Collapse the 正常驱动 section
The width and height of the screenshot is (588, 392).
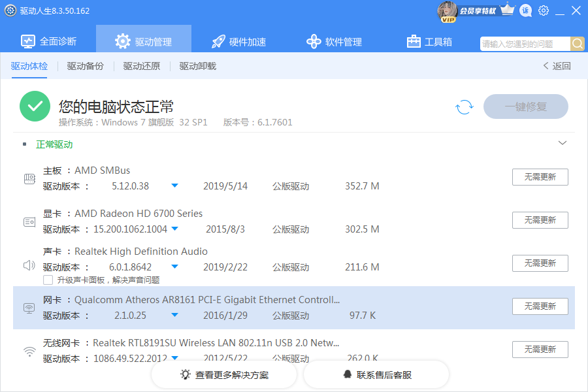point(562,143)
